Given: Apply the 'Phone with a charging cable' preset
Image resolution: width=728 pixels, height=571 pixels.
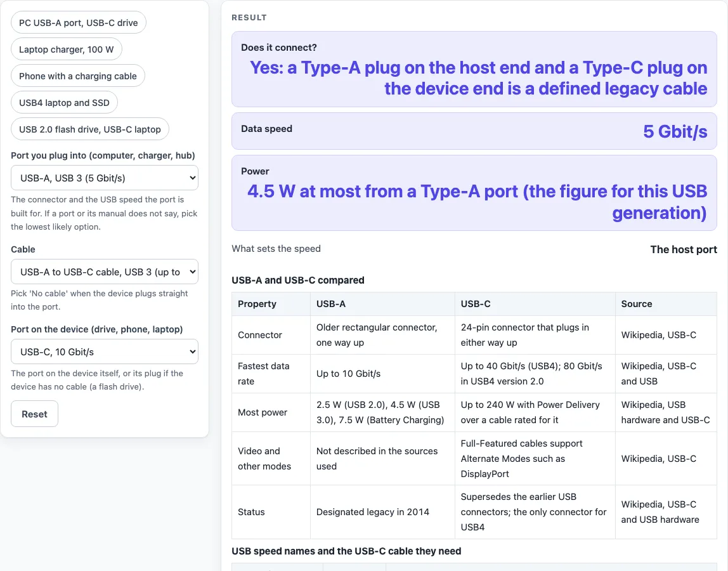Looking at the screenshot, I should coord(78,76).
